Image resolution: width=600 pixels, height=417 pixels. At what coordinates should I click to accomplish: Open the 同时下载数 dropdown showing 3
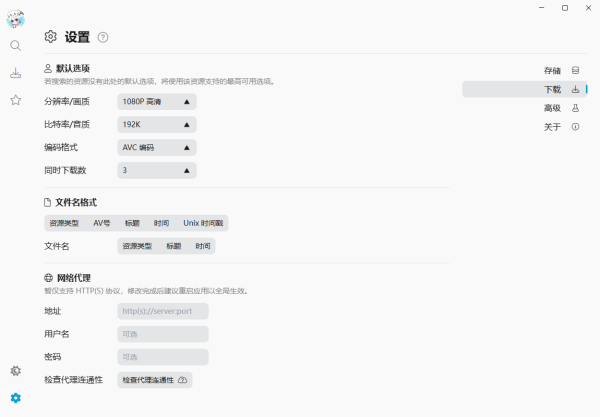[157, 171]
